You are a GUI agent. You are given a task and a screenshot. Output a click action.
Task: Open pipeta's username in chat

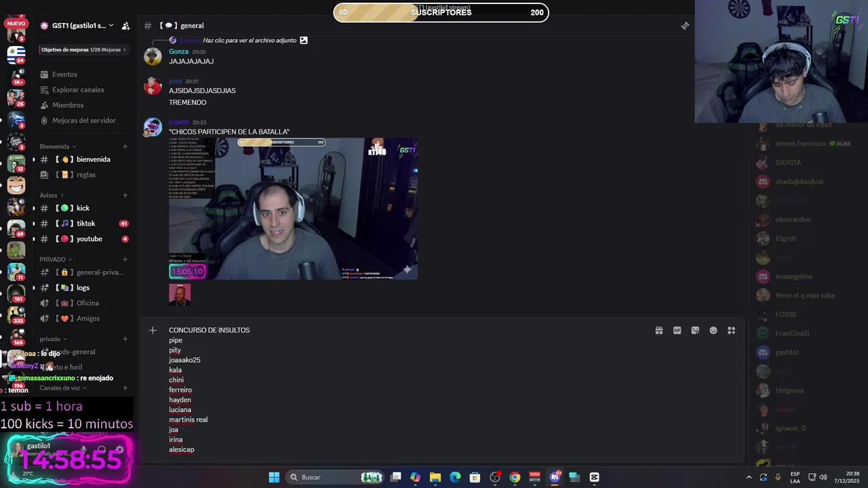[179, 123]
